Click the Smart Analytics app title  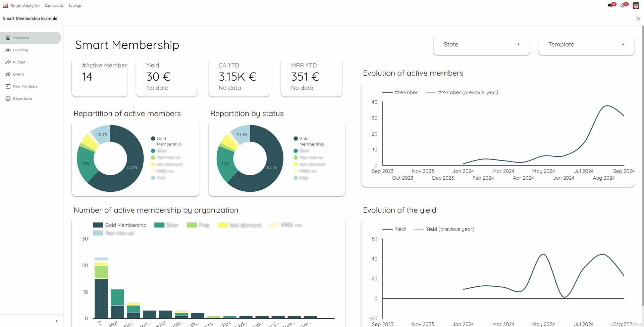tap(25, 6)
